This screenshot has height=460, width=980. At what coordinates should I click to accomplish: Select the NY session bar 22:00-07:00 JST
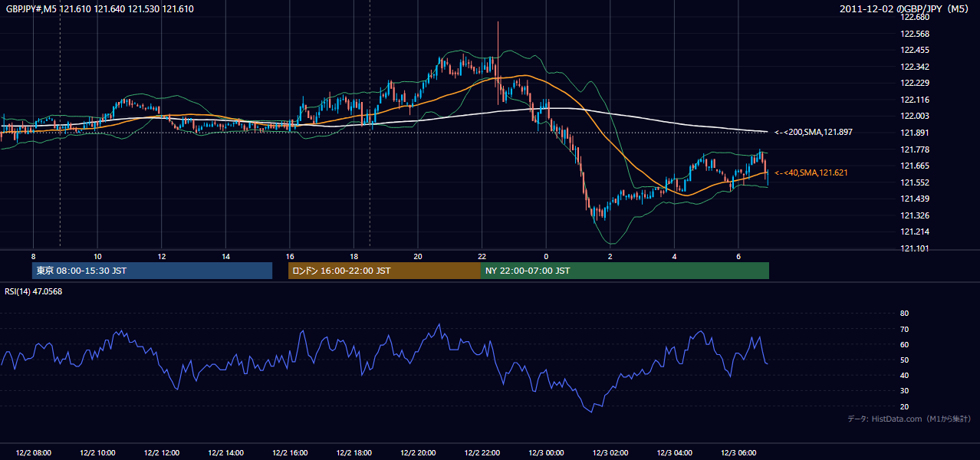pos(625,271)
